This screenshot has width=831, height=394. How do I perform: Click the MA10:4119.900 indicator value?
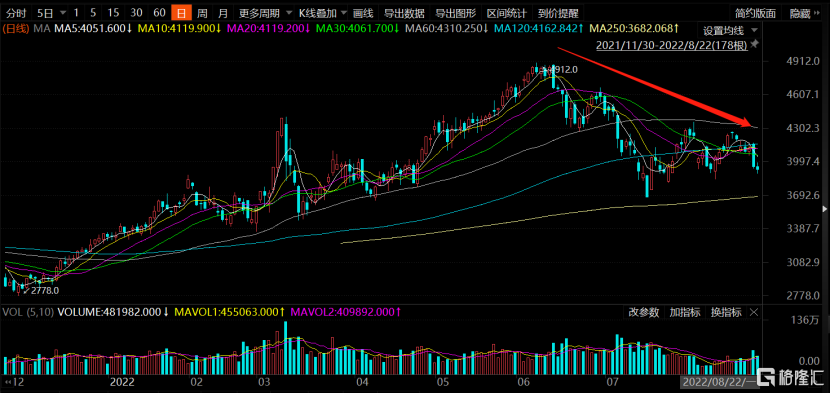(180, 28)
